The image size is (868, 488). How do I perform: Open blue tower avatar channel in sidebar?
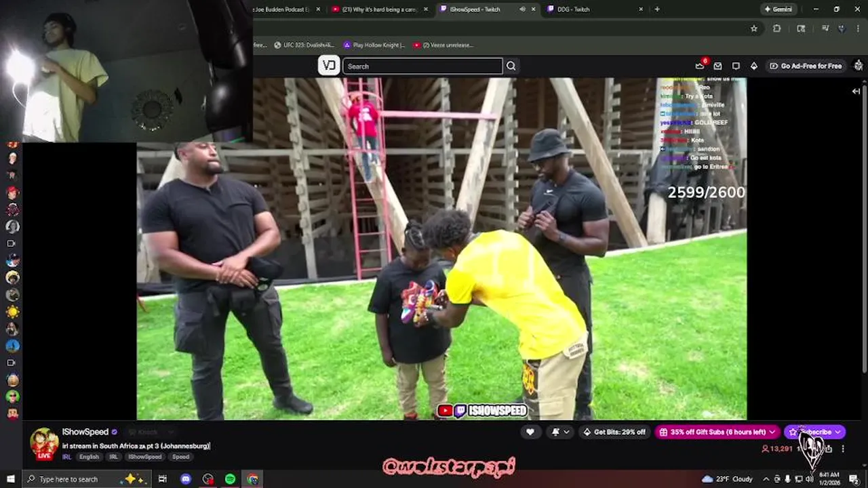(x=12, y=346)
